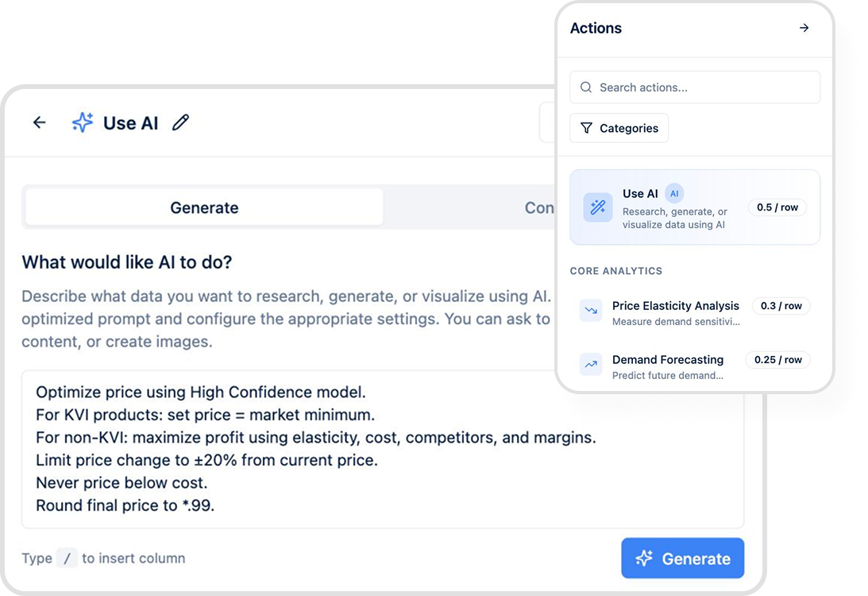Click the magnifier icon in Search actions field

586,87
